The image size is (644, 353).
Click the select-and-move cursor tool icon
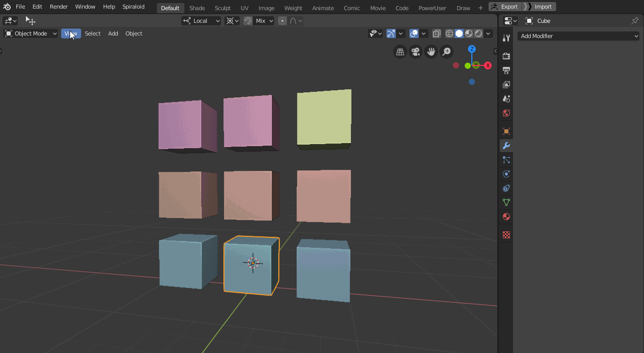click(x=30, y=21)
